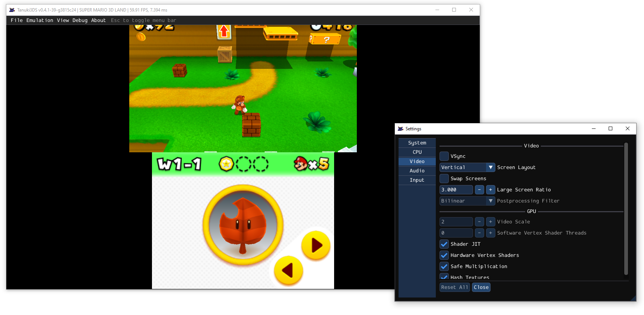The height and width of the screenshot is (315, 644).
Task: Tap the yellow left arrow button
Action: pos(288,270)
